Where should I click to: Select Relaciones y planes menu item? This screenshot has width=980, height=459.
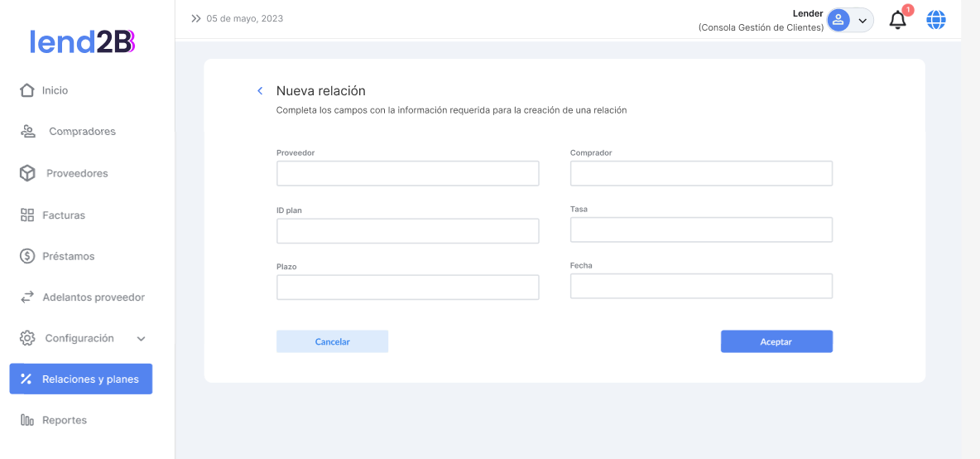pos(81,379)
